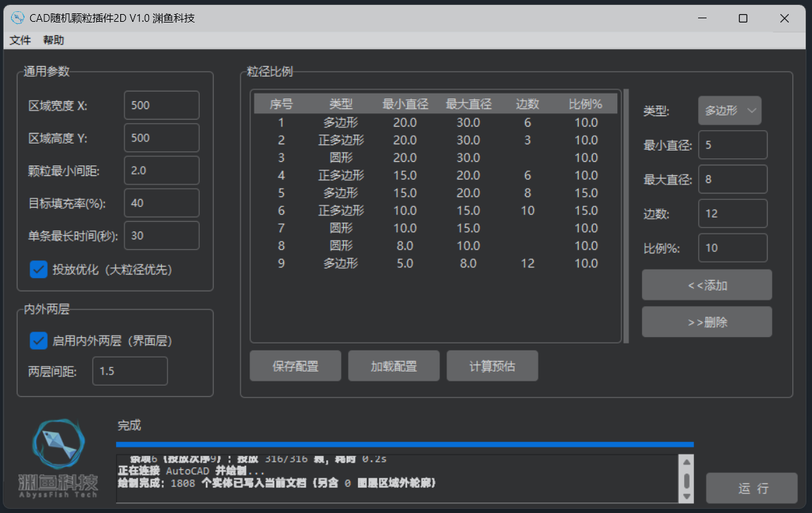Click the app icon in title bar
The height and width of the screenshot is (513, 812).
[17, 18]
